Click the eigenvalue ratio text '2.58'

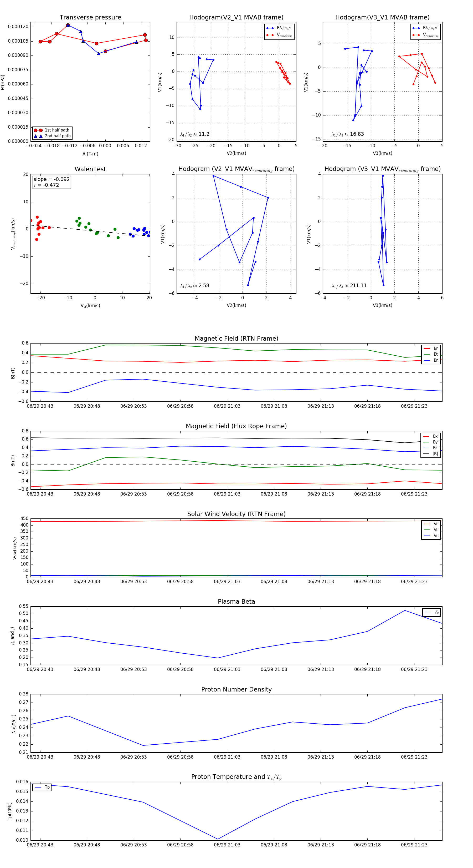[x=204, y=286]
